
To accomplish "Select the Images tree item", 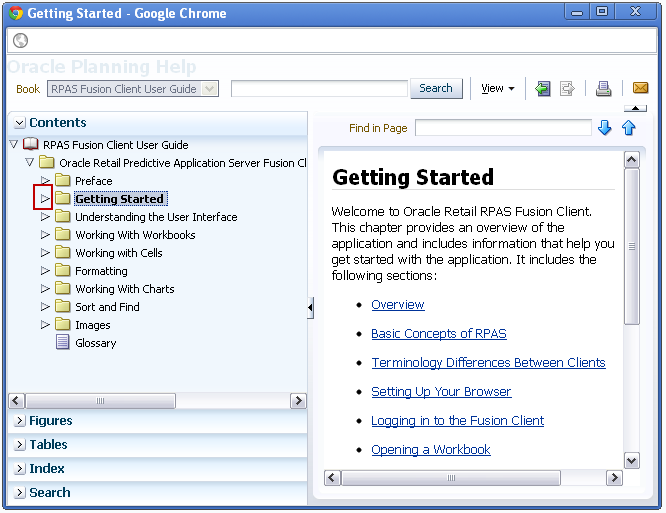I will [93, 325].
